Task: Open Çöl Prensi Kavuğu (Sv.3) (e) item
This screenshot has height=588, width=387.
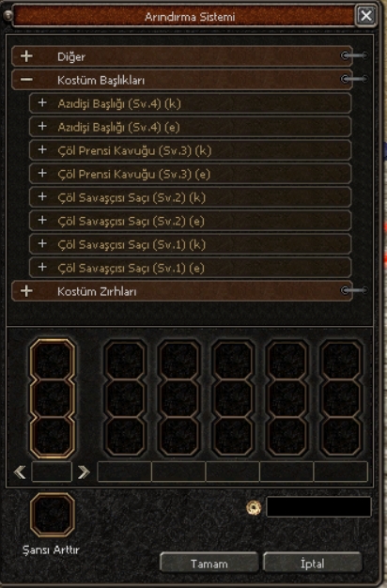Action: [x=190, y=174]
